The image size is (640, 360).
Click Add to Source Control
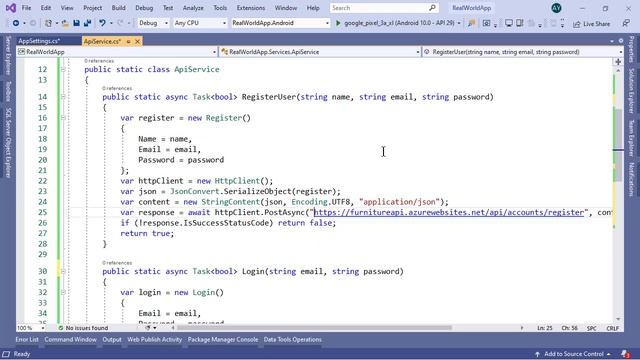pyautogui.click(x=574, y=354)
